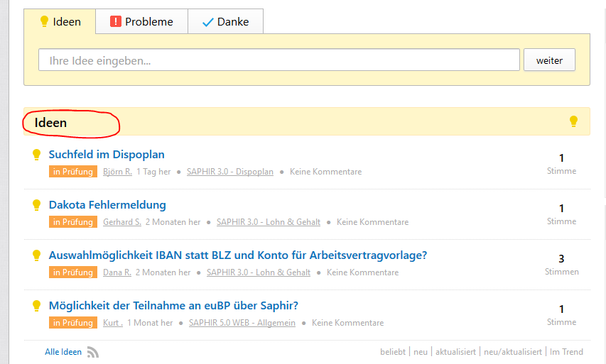Click lightbulb icon next to Suchfeld im Dispoplan
The height and width of the screenshot is (364, 606).
[x=37, y=155]
